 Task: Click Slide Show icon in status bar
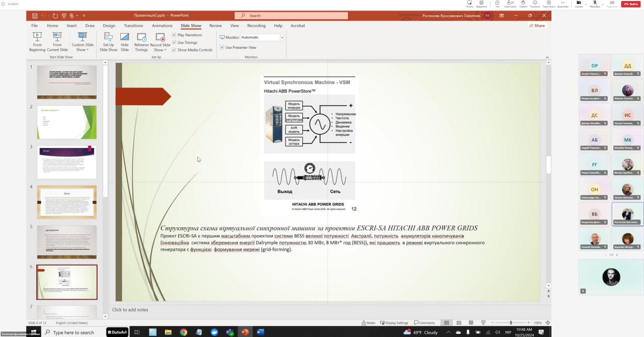coord(483,323)
